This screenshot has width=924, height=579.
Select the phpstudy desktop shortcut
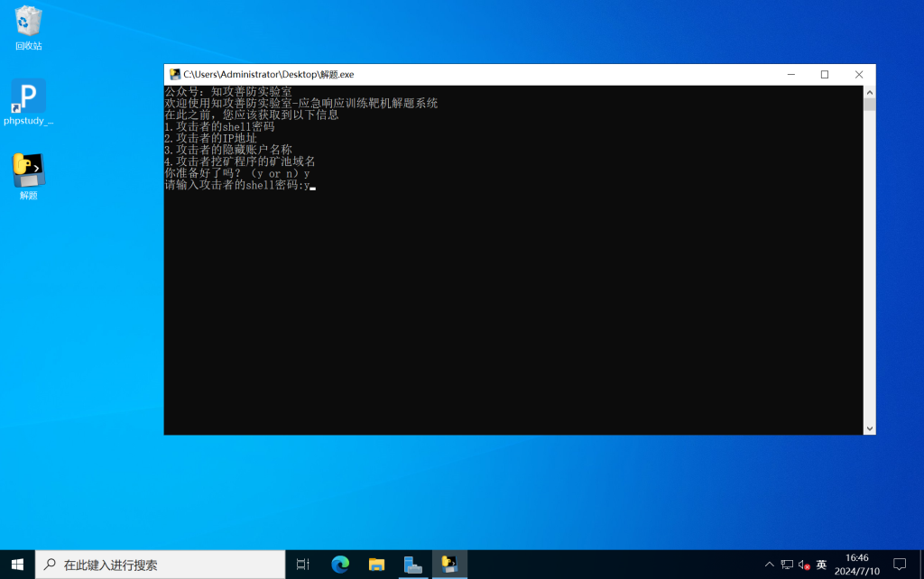(x=28, y=98)
